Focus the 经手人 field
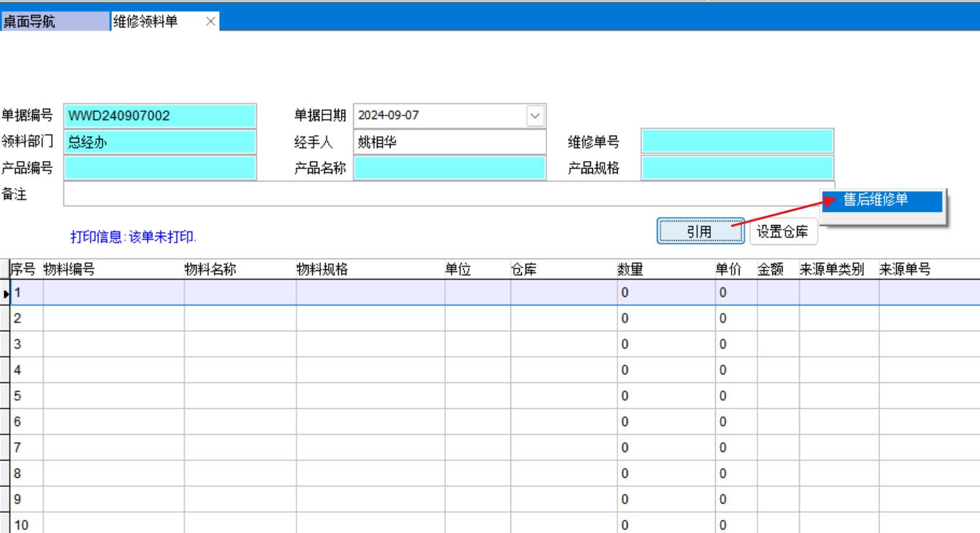980x533 pixels. tap(449, 142)
